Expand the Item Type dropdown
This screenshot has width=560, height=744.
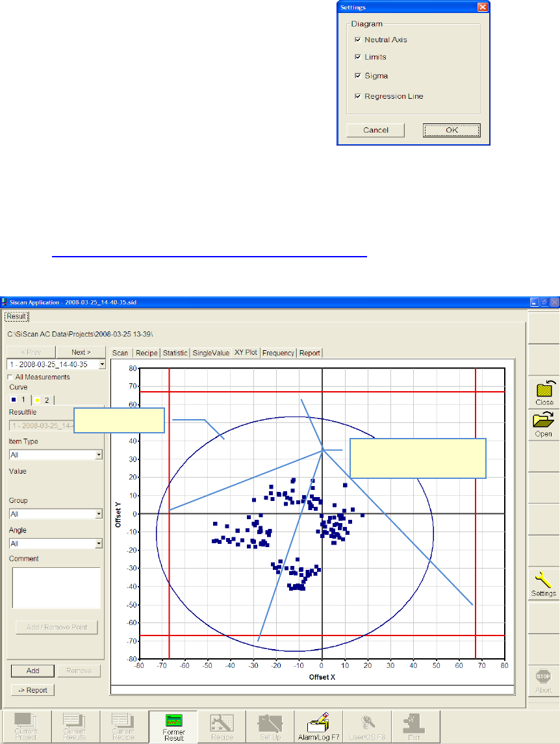point(99,455)
